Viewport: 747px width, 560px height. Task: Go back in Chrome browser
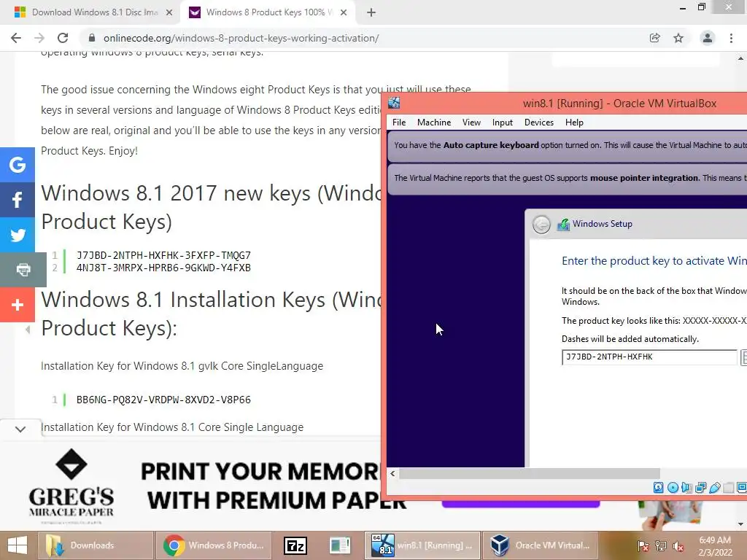pos(16,38)
